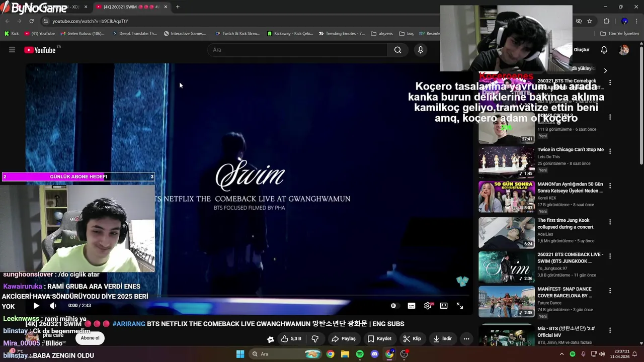Show hidden system tray icons

[561, 354]
